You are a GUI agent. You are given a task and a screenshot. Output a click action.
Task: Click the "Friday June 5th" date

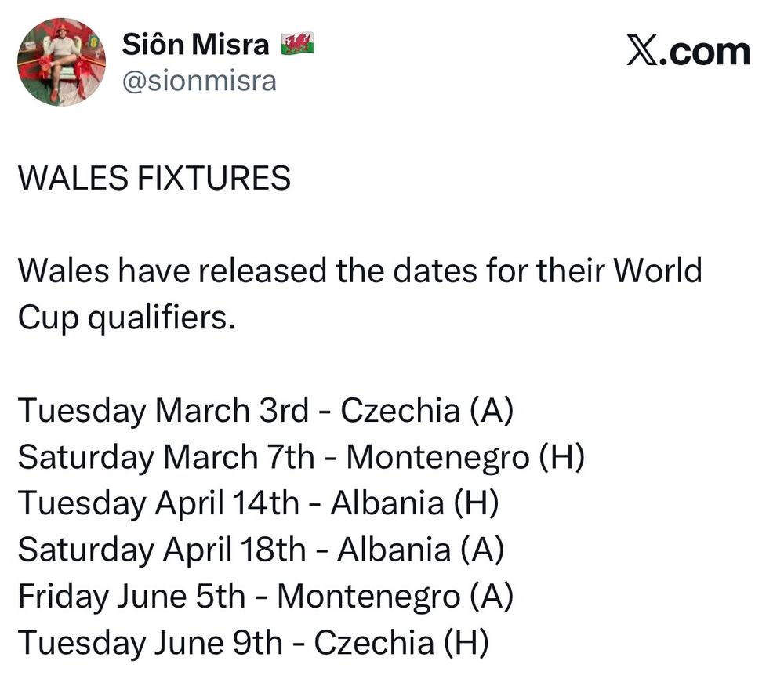click(131, 597)
